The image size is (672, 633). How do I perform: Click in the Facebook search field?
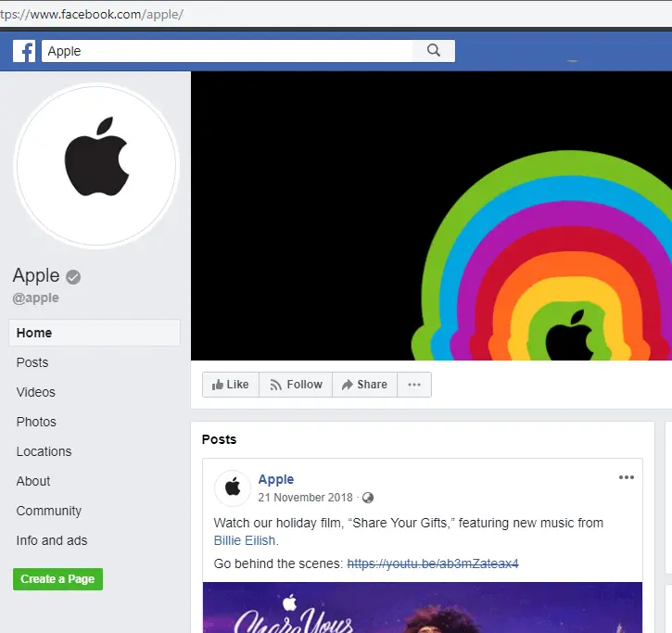point(227,51)
